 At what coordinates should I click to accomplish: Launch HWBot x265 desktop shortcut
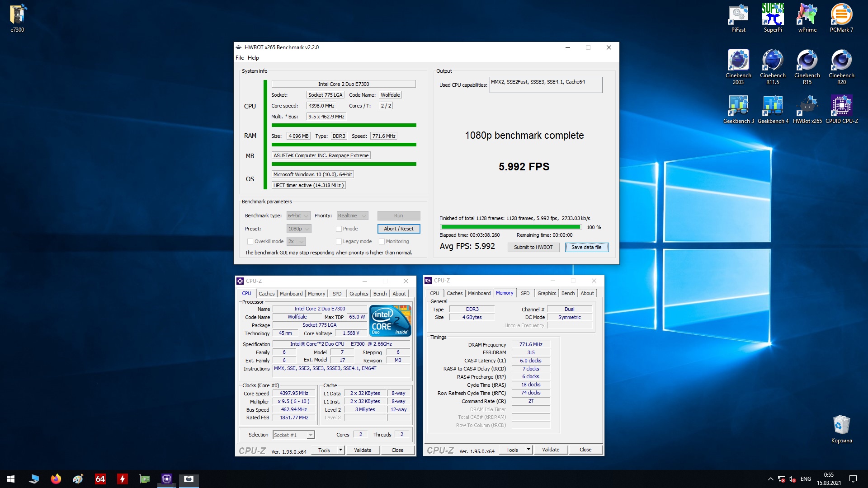(x=807, y=109)
